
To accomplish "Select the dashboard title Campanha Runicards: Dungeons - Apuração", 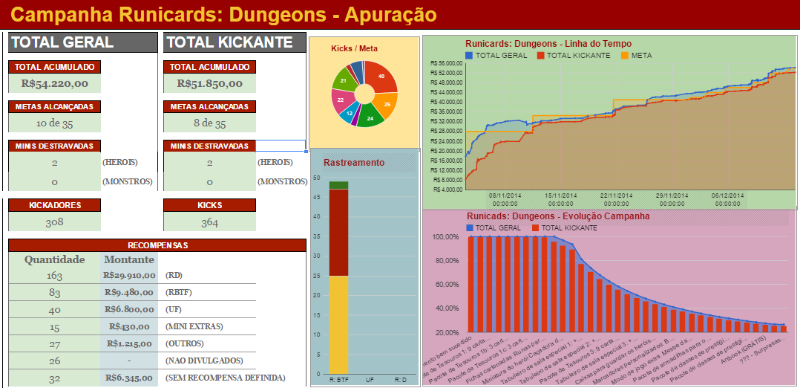I will 223,14.
